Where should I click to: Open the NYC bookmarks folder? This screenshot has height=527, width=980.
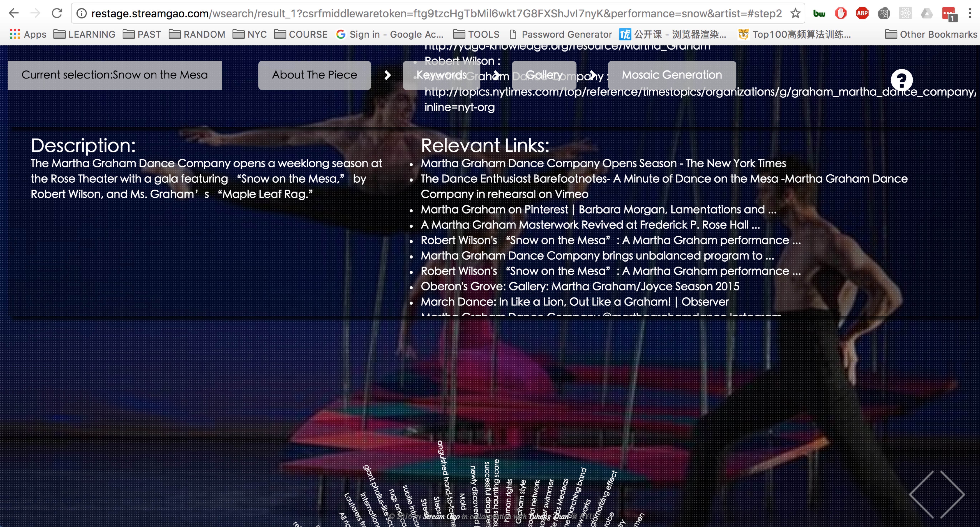(x=250, y=34)
